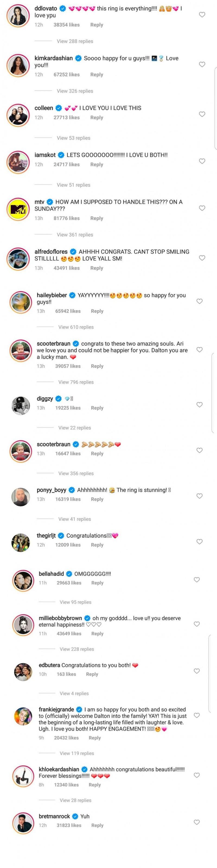This screenshot has width=217, height=868.
Task: Reply to colleen's comment
Action: [x=97, y=118]
